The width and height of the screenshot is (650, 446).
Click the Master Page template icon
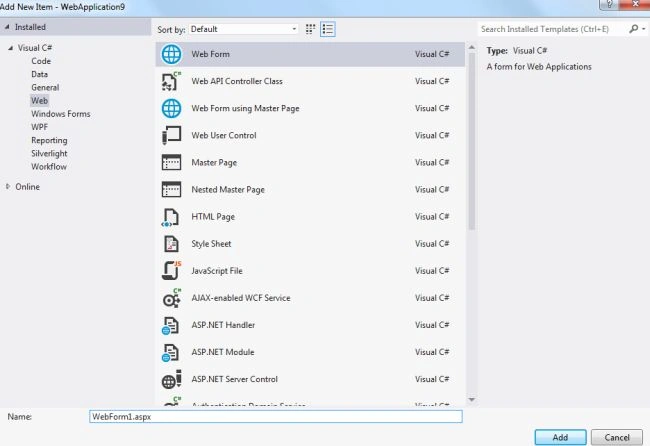[x=171, y=162]
